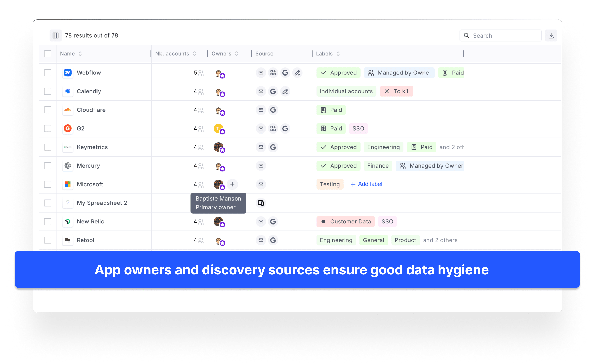Click Webflow's 5 accounts count
Screen dimensions: 595x364
pyautogui.click(x=199, y=73)
